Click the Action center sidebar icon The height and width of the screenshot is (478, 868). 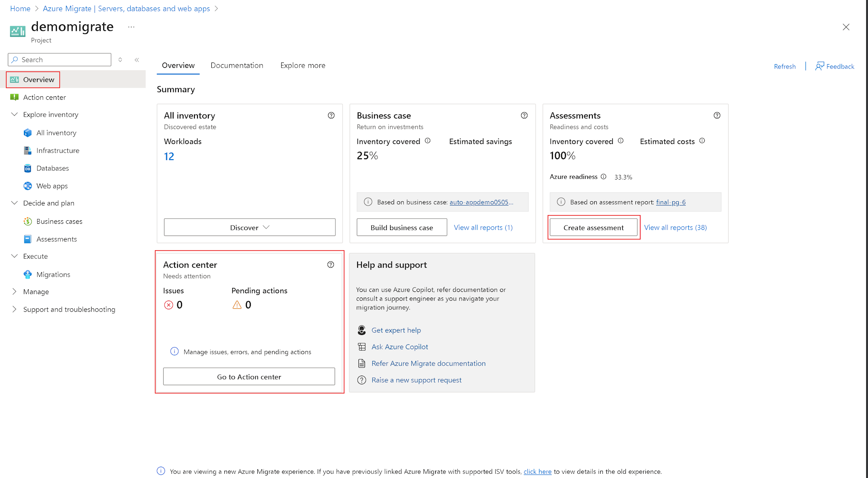click(14, 97)
